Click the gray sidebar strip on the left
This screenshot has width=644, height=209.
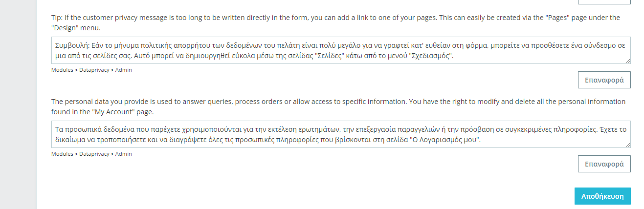tap(18, 104)
